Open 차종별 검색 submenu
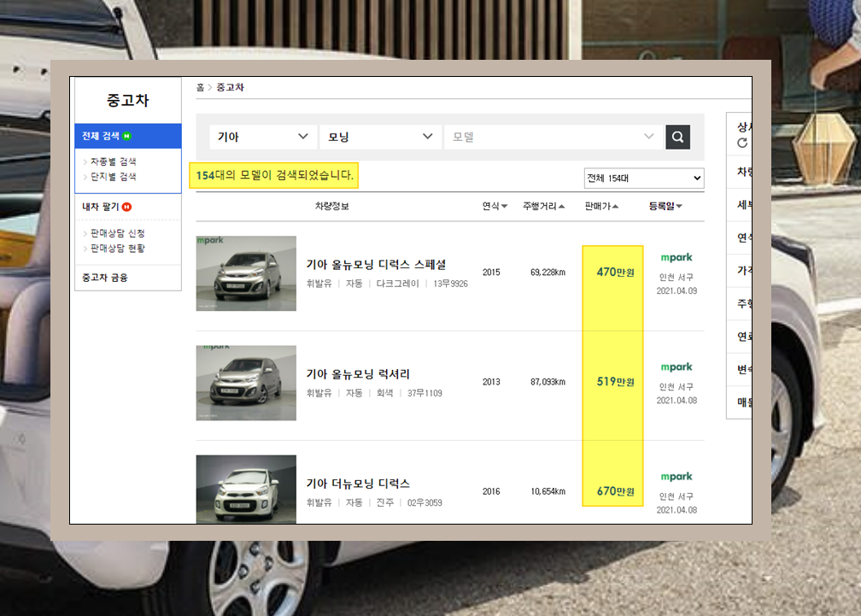The height and width of the screenshot is (616, 861). (113, 161)
